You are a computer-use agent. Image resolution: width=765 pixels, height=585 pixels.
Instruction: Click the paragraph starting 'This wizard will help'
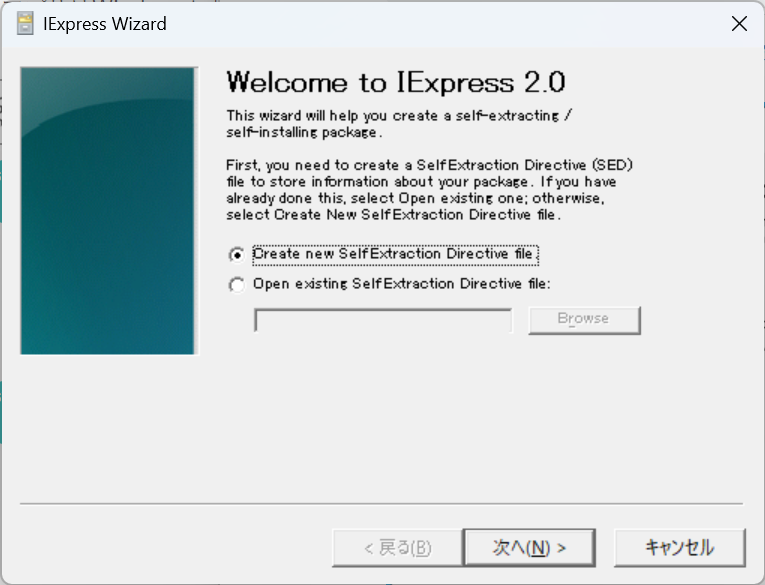point(399,124)
